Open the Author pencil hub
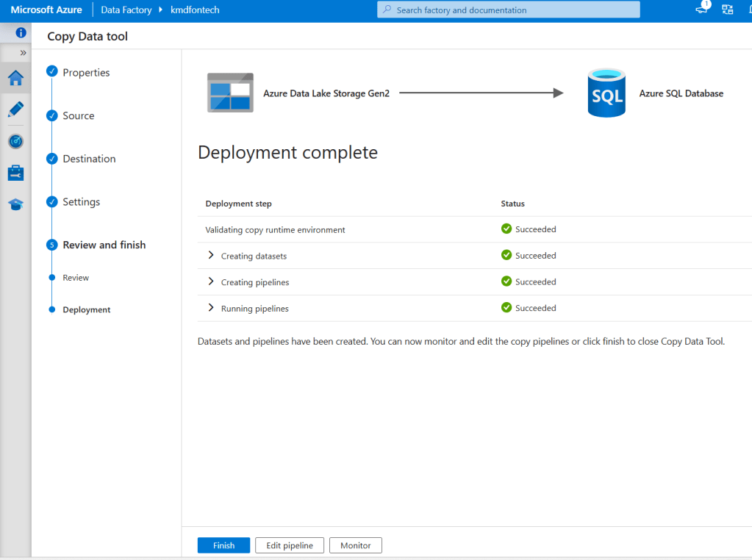This screenshot has height=560, width=752. [x=15, y=110]
